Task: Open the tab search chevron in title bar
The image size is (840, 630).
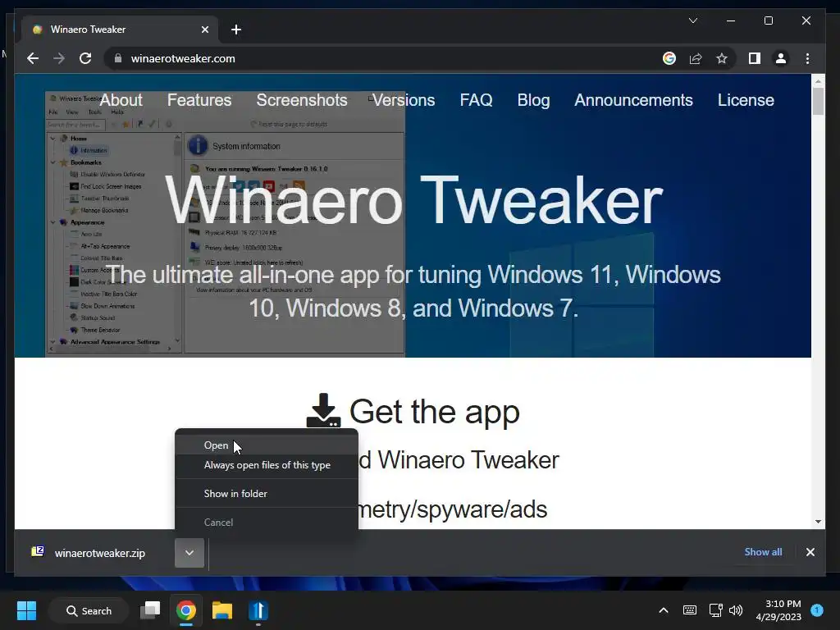Action: (692, 21)
